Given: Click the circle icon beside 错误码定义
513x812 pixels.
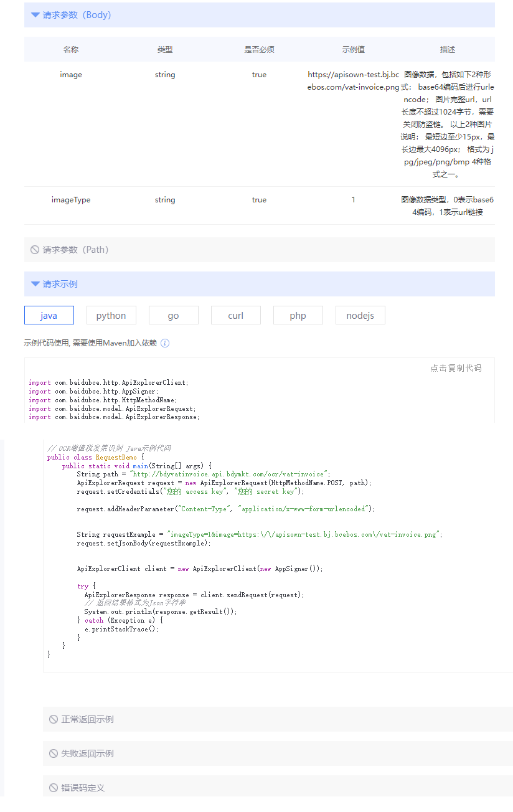Looking at the screenshot, I should pyautogui.click(x=54, y=788).
